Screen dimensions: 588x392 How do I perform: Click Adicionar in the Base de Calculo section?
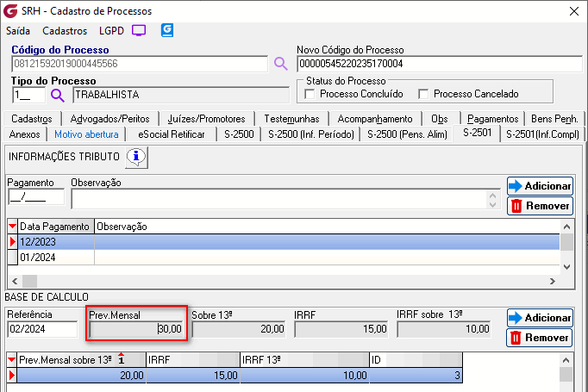(540, 318)
